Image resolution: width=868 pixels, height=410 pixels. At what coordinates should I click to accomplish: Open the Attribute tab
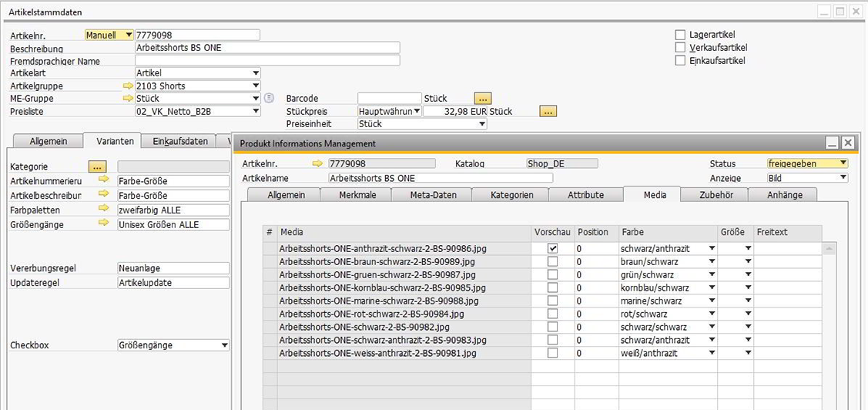tap(585, 195)
